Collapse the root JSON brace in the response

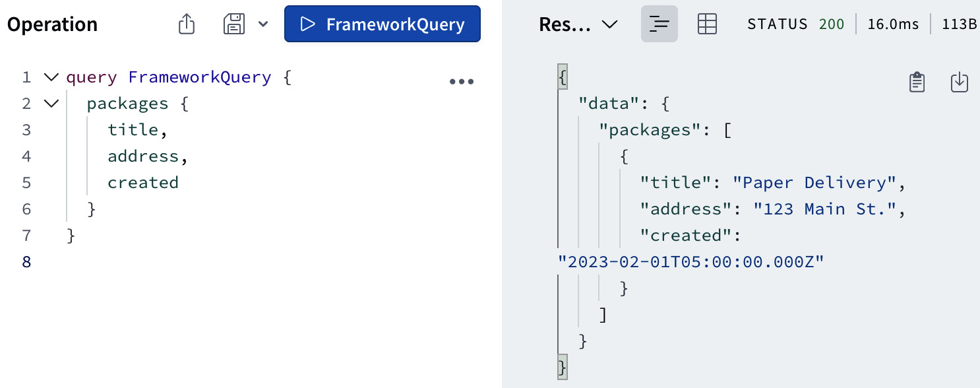(561, 76)
